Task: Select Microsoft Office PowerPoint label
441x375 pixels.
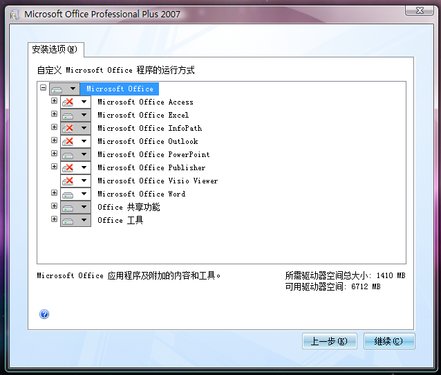Action: [154, 154]
